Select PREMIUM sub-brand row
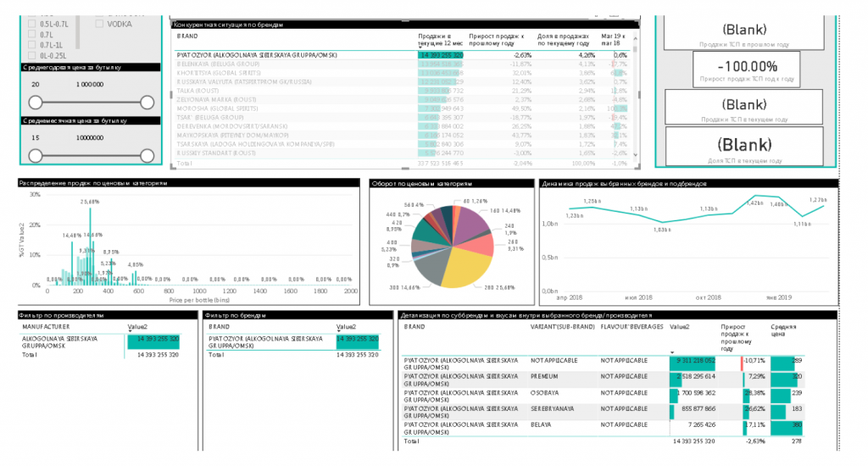The width and height of the screenshot is (868, 466). click(604, 380)
